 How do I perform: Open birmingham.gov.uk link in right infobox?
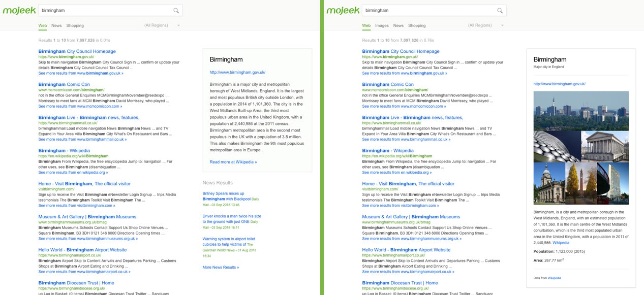(x=559, y=84)
